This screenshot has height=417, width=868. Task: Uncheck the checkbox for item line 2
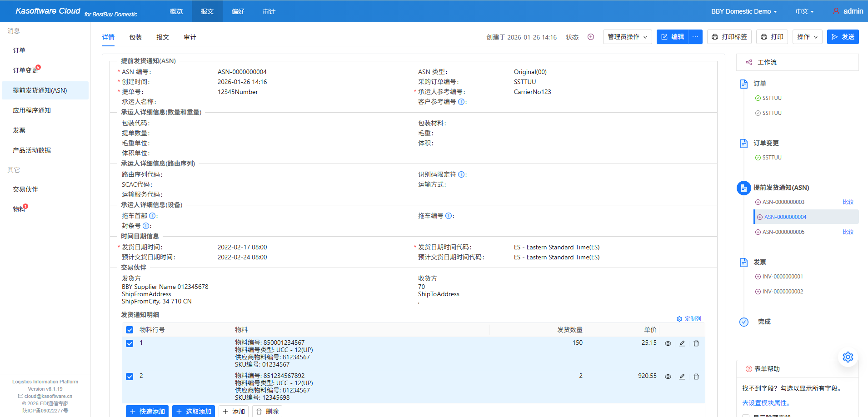(130, 376)
